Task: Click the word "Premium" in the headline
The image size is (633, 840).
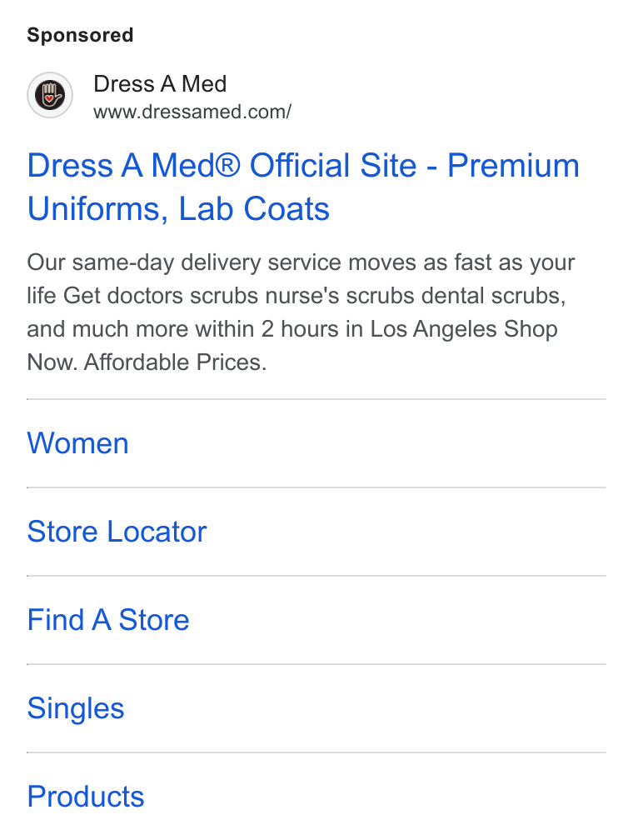Action: pyautogui.click(x=514, y=165)
